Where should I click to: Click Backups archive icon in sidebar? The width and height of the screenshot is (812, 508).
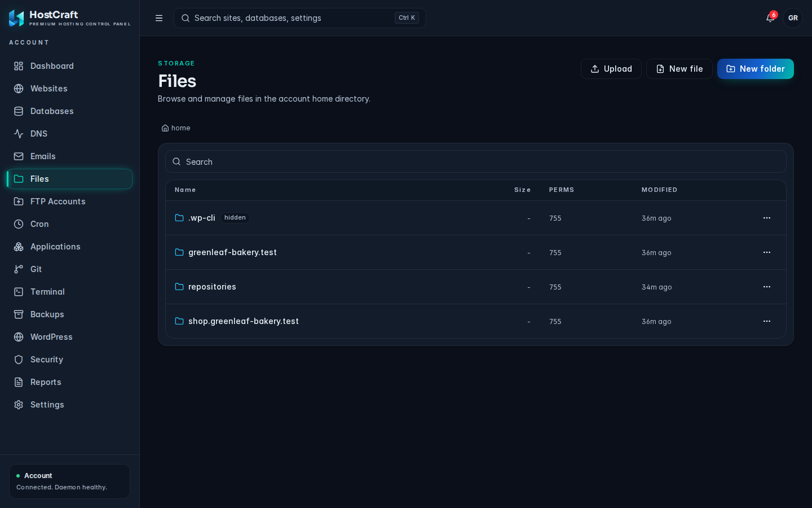point(19,314)
